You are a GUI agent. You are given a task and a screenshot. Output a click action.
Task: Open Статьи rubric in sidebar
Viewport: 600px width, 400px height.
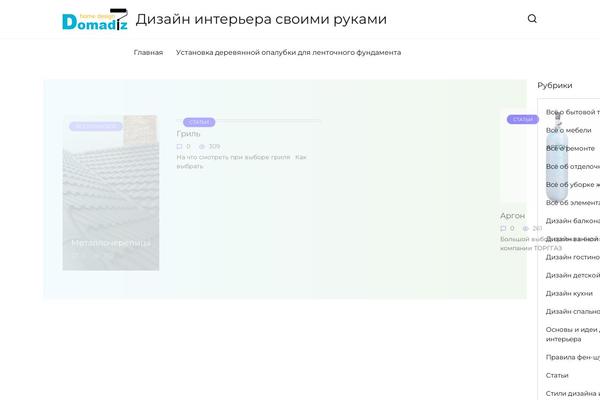(557, 375)
